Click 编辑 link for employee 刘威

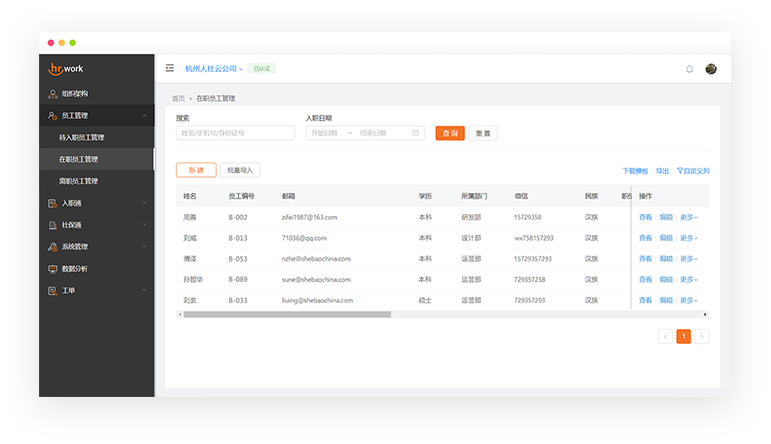pos(666,238)
